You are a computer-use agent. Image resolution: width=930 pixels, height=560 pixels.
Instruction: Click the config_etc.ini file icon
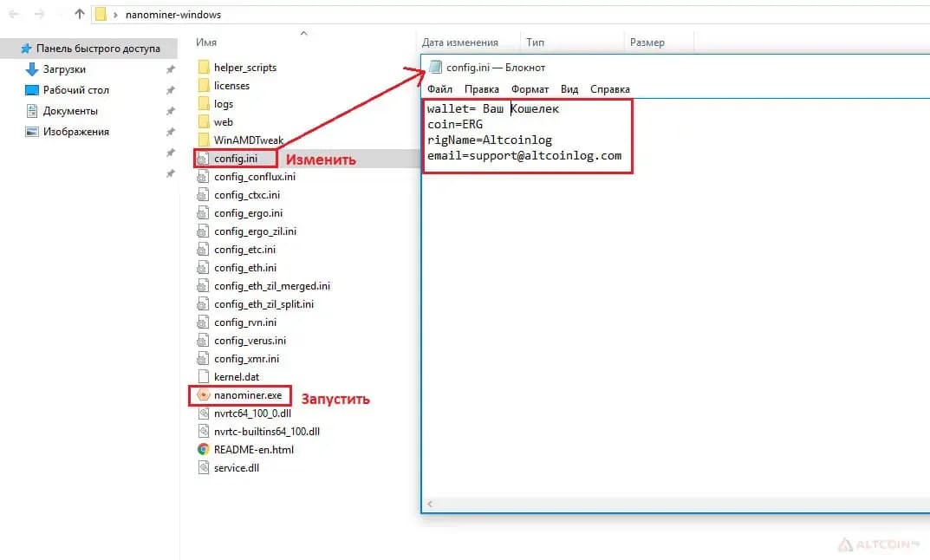203,249
